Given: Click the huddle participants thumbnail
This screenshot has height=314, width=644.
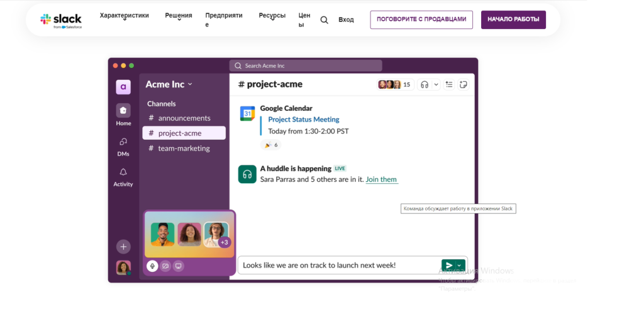Looking at the screenshot, I should pos(189,234).
